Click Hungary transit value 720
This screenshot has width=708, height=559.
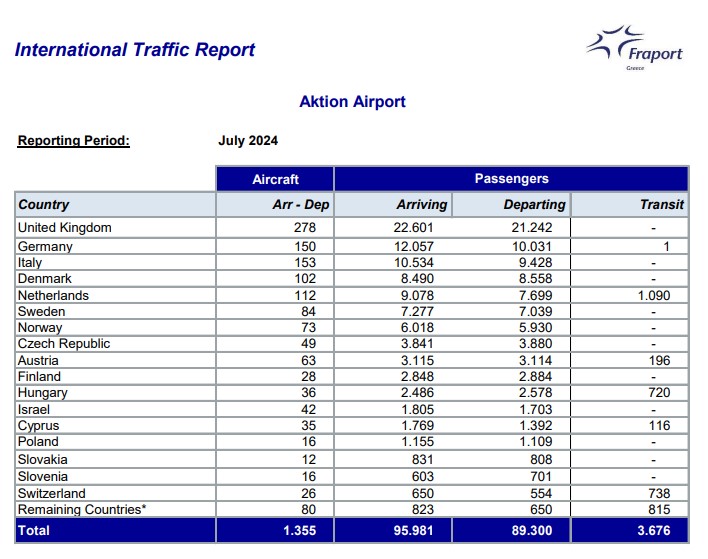coord(659,393)
